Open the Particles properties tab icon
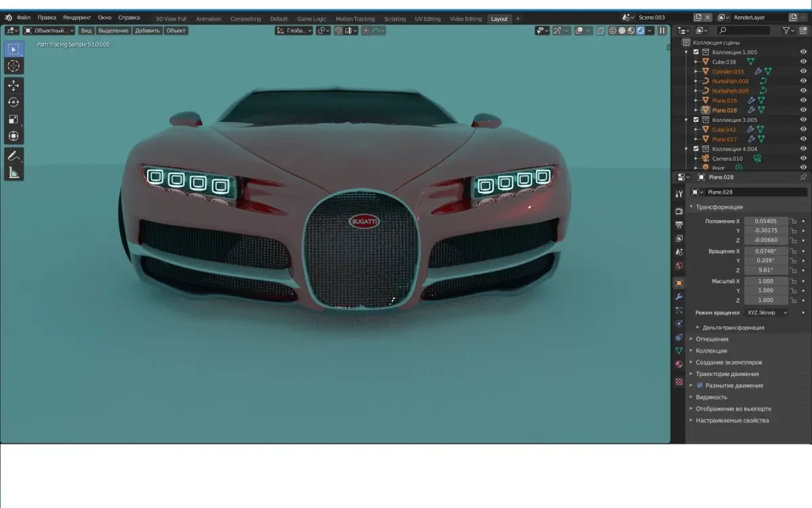The image size is (812, 508). (x=679, y=310)
